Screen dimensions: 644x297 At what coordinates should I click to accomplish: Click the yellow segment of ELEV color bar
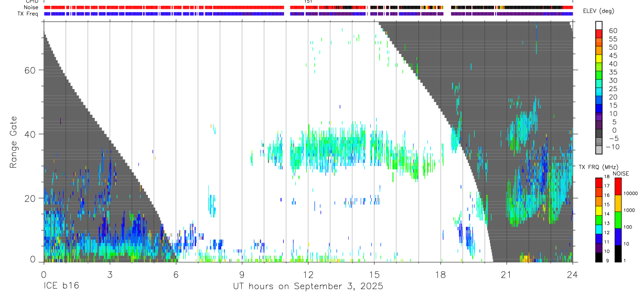point(599,59)
